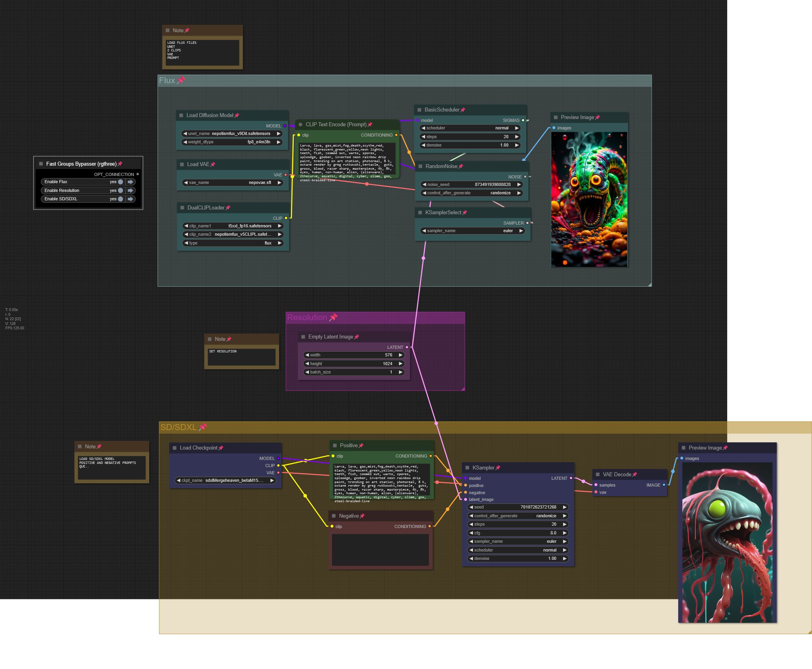Click KSampler seed value field
Image resolution: width=812 pixels, height=669 pixels.
tap(518, 507)
